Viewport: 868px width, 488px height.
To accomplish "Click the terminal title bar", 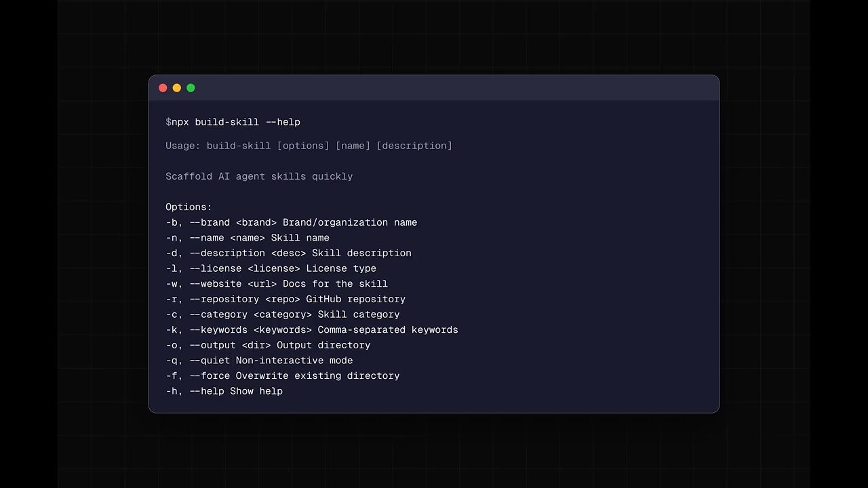I will [x=434, y=87].
